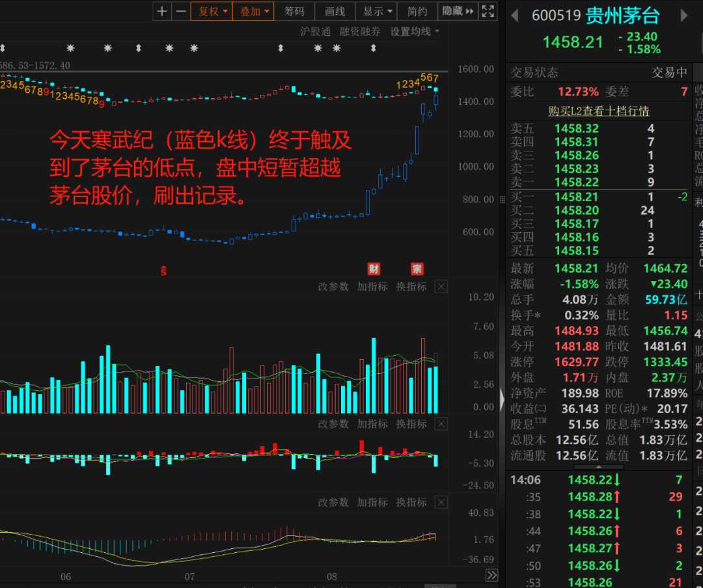703x588 pixels.
Task: Zoom in chart with plus button
Action: (162, 11)
